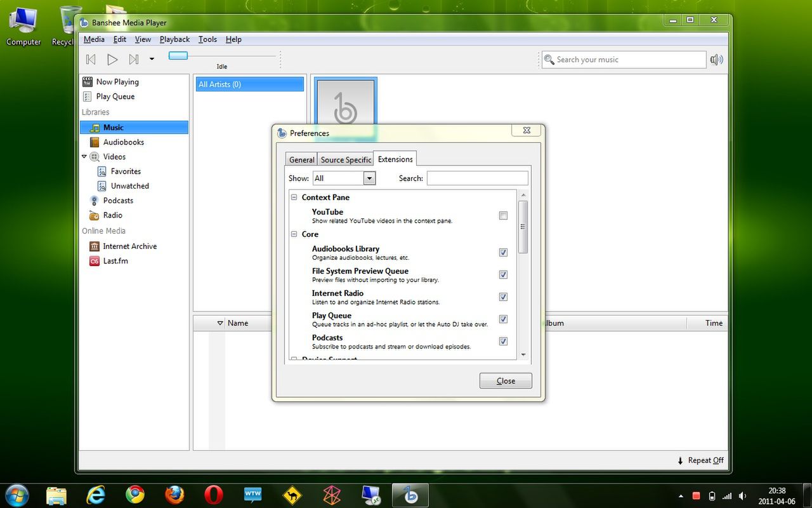812x508 pixels.
Task: Uncheck the Play Queue extension
Action: pyautogui.click(x=503, y=319)
